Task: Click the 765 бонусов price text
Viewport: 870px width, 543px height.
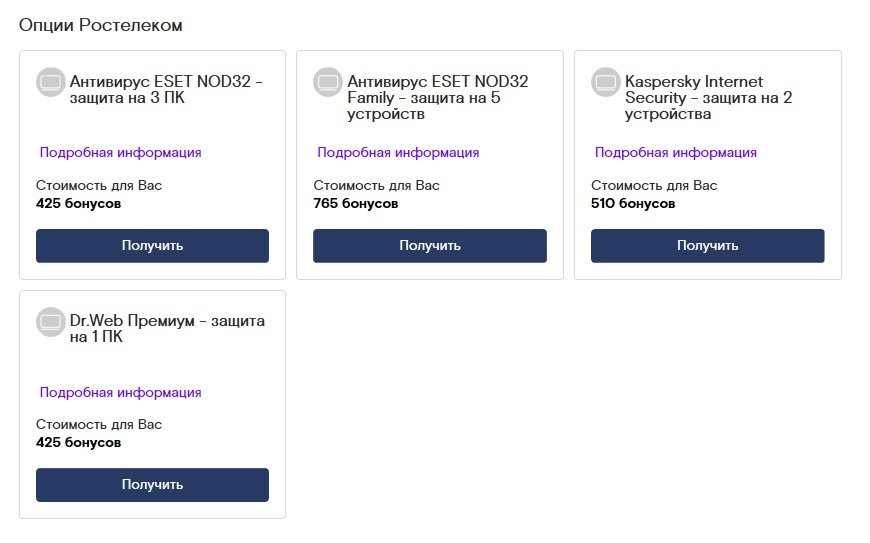Action: [x=356, y=204]
